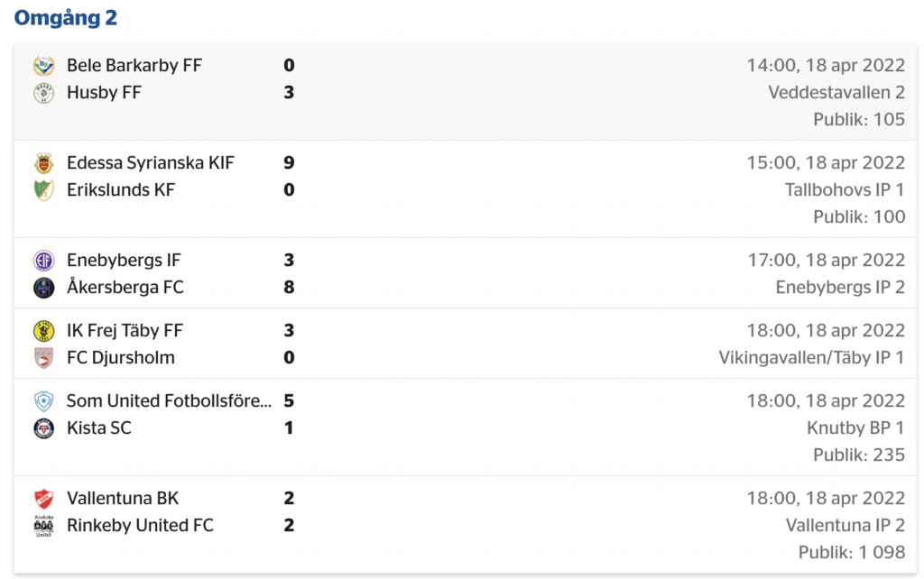Open the Vallentuna BK versus Rinkeby match row
This screenshot has width=924, height=579.
pyautogui.click(x=465, y=525)
